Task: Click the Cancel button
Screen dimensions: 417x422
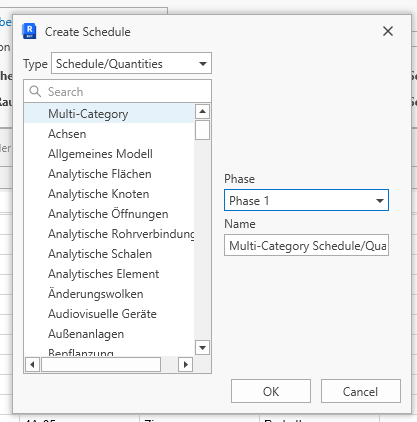Action: click(x=361, y=391)
